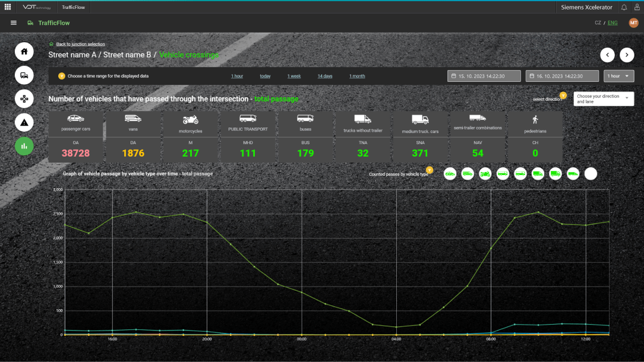The height and width of the screenshot is (362, 644).
Task: Switch language to ENG
Action: (613, 23)
